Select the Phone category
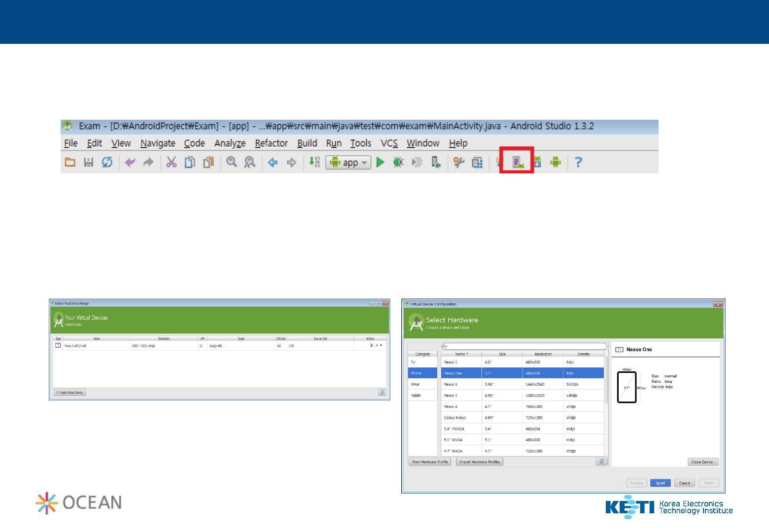769x532 pixels. 422,373
